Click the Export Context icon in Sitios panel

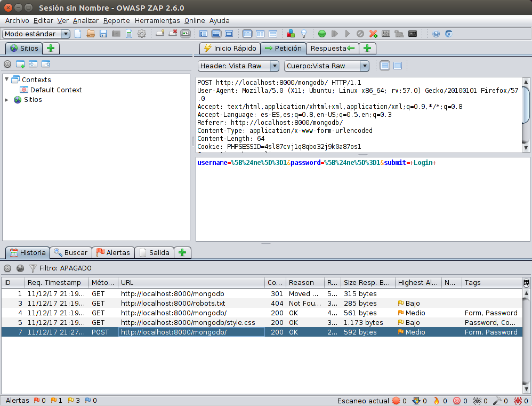[x=46, y=64]
